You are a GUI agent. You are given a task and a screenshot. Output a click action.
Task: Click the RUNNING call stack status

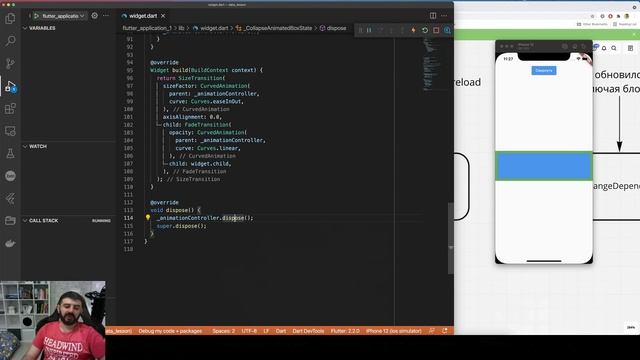pyautogui.click(x=101, y=220)
